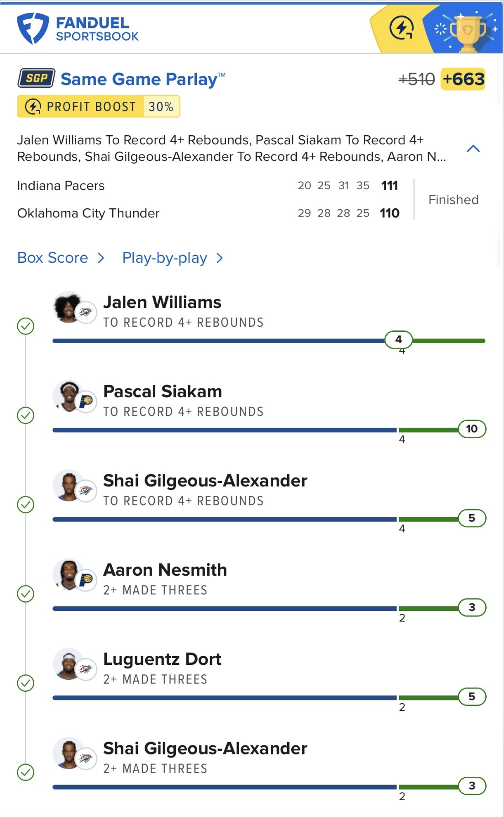
Task: Expand Box Score via its arrow
Action: (x=101, y=258)
